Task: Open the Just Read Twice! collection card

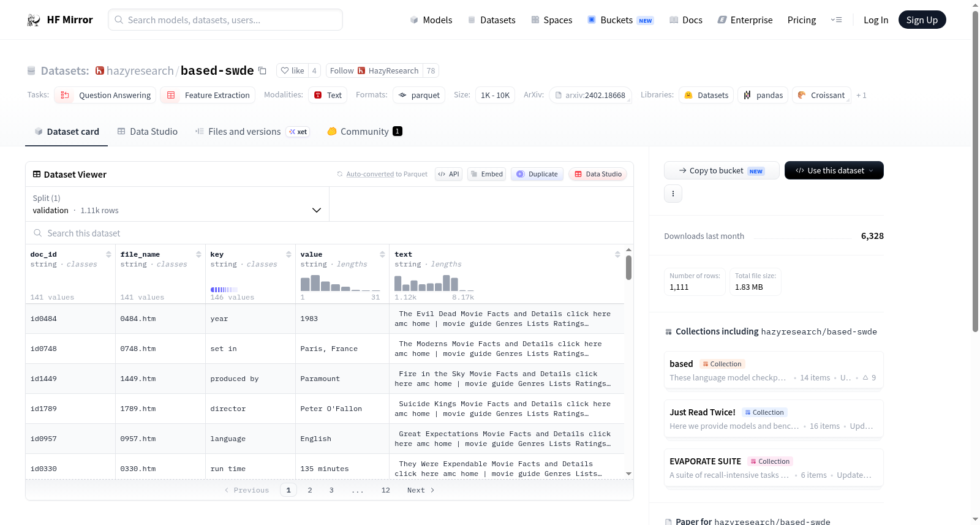Action: pos(774,419)
